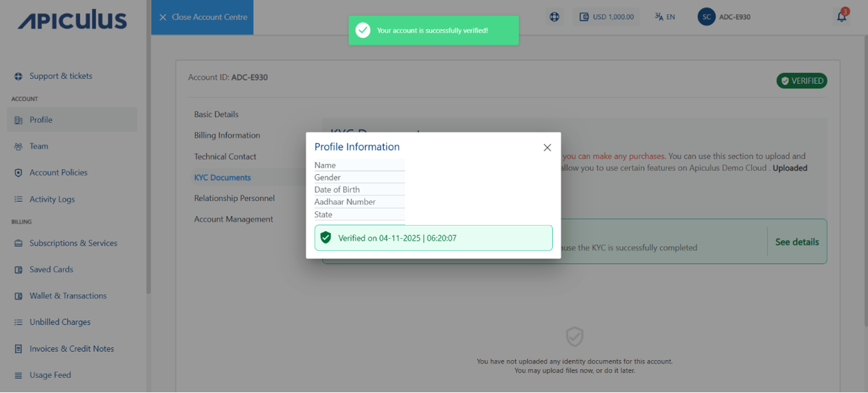Click the SC user avatar icon

coord(706,17)
